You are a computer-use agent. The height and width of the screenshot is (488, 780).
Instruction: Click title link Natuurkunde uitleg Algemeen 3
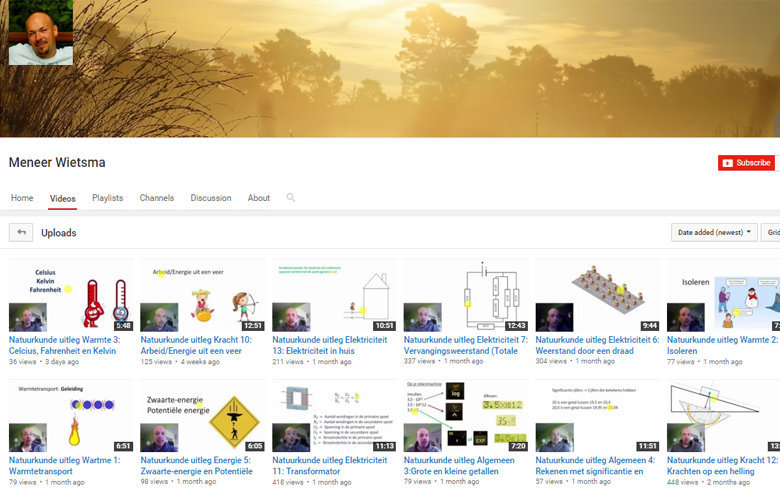pos(459,466)
